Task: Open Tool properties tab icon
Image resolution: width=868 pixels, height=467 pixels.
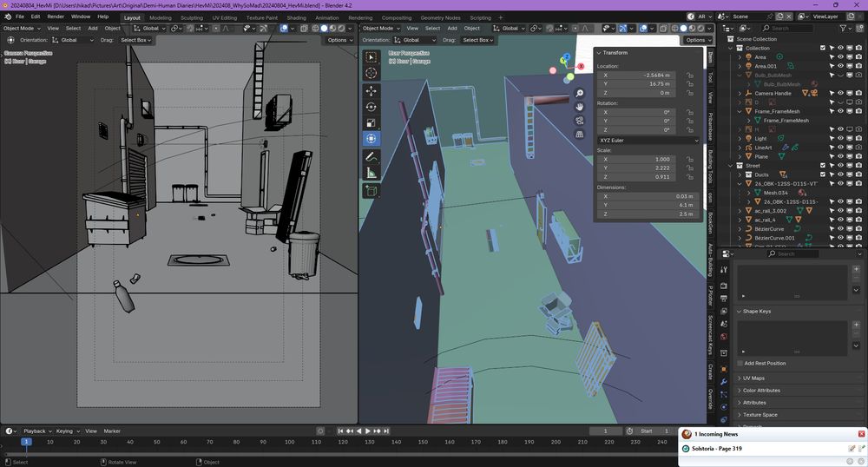Action: tap(724, 269)
